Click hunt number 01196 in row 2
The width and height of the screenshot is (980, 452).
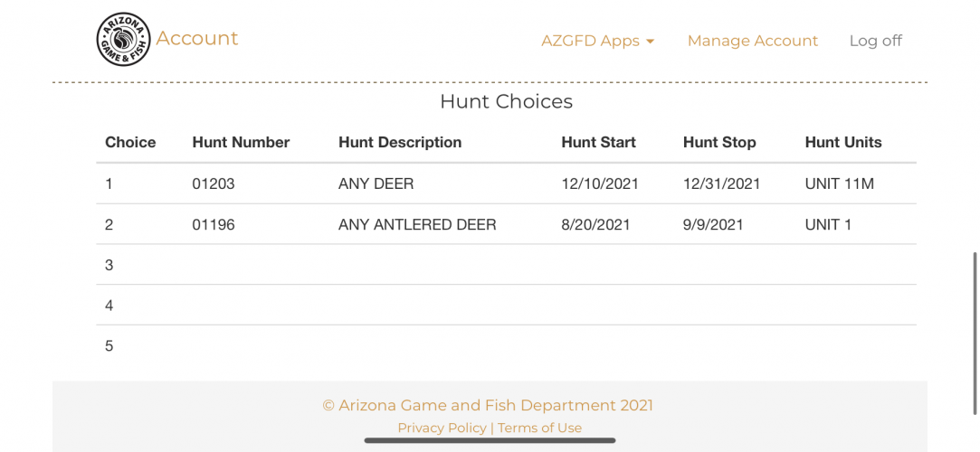coord(214,225)
